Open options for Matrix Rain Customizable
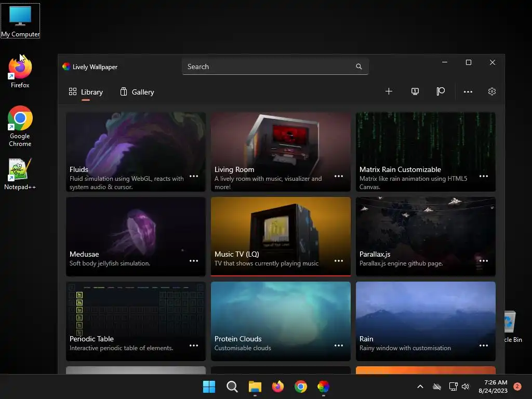Image resolution: width=532 pixels, height=399 pixels. point(484,176)
